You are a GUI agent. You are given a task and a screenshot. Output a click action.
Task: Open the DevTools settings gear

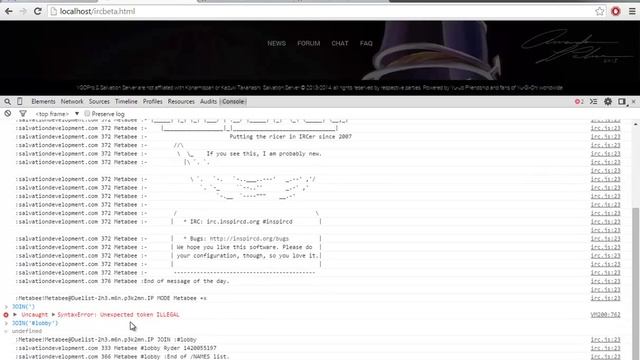[608, 102]
